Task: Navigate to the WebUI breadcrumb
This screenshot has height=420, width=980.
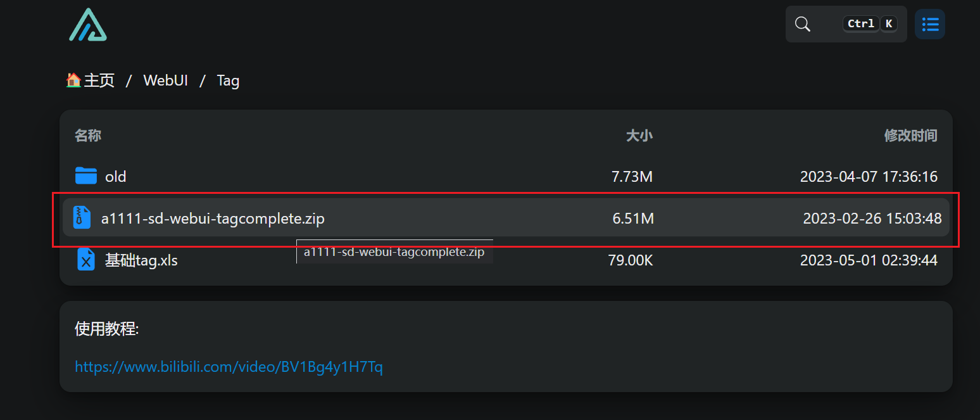Action: tap(166, 80)
